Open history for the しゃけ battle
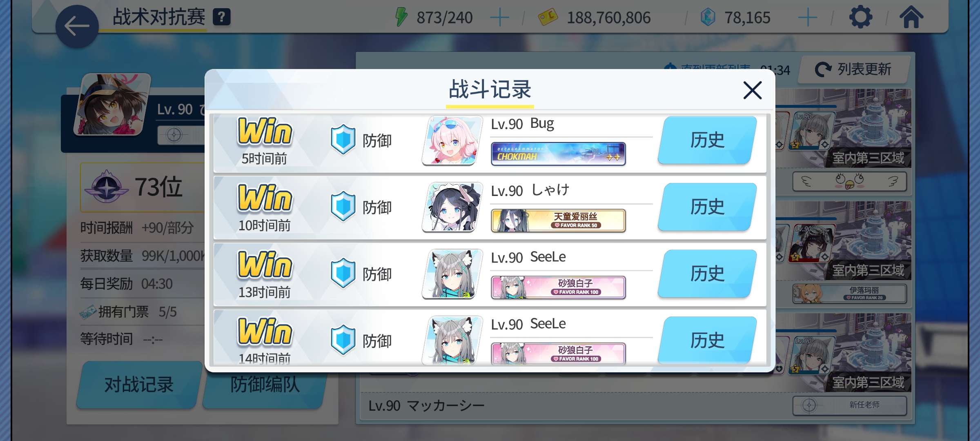The height and width of the screenshot is (441, 980). (707, 207)
